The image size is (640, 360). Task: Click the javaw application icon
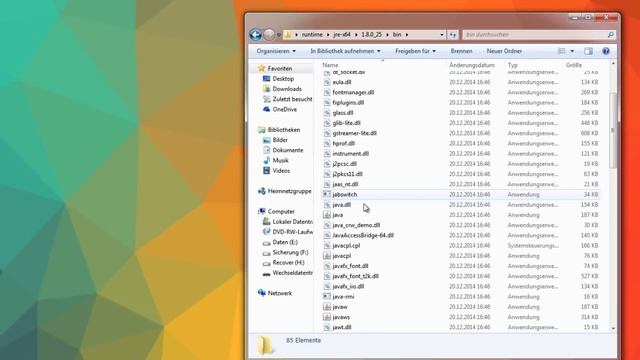pos(327,307)
